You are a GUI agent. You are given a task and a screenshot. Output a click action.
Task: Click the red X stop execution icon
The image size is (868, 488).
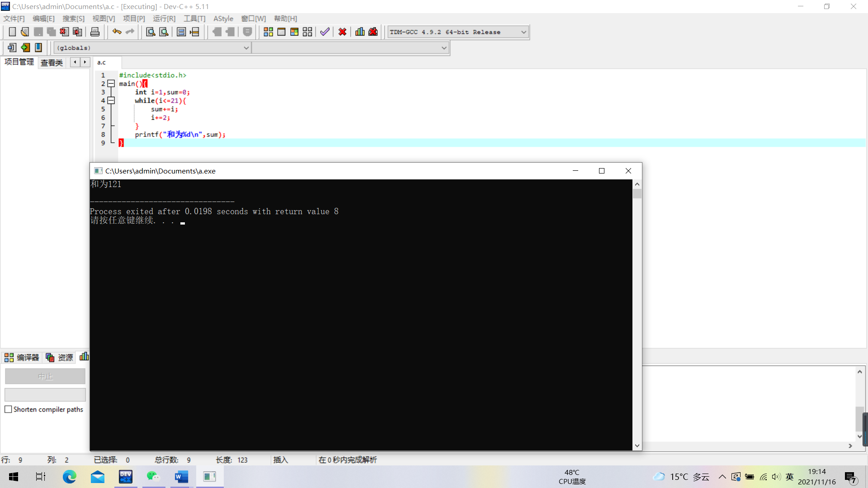pos(342,32)
